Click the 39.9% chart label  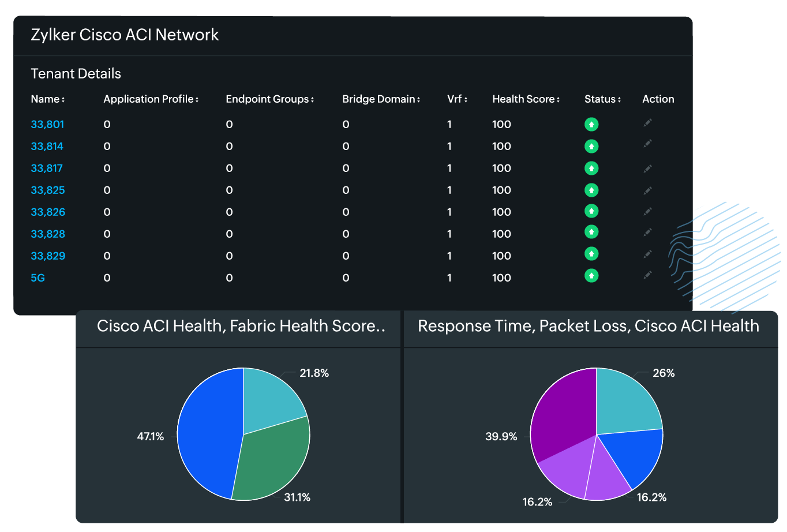(501, 437)
